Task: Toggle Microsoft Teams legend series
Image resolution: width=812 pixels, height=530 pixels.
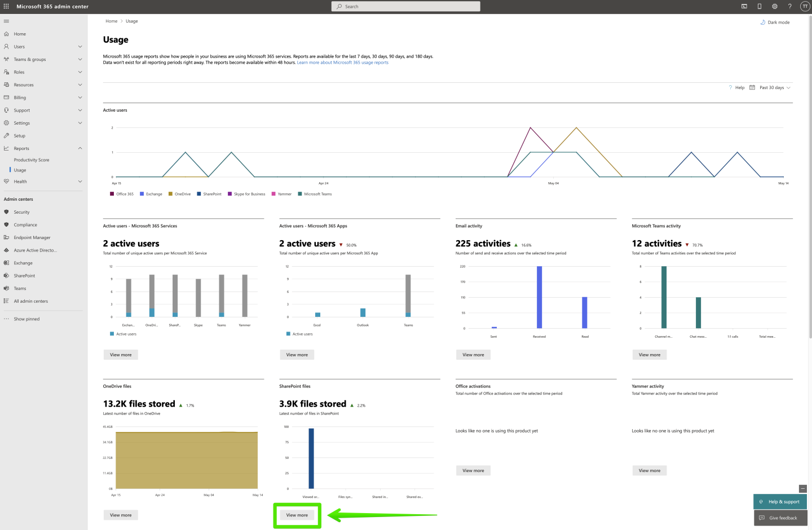Action: pyautogui.click(x=315, y=194)
